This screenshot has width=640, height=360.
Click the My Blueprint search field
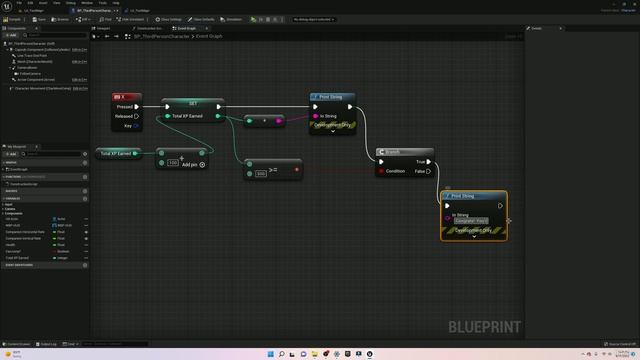click(51, 154)
